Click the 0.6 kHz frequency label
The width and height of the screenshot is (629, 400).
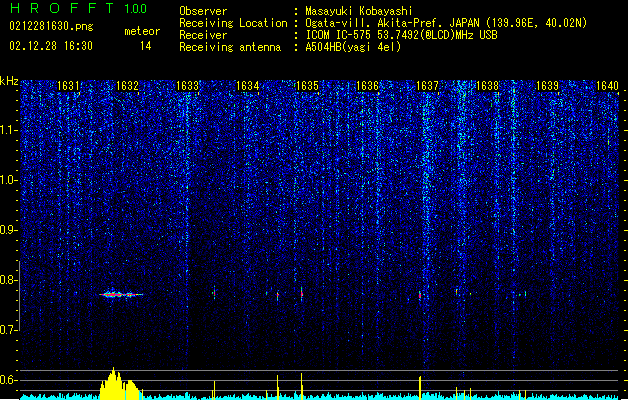coord(9,380)
